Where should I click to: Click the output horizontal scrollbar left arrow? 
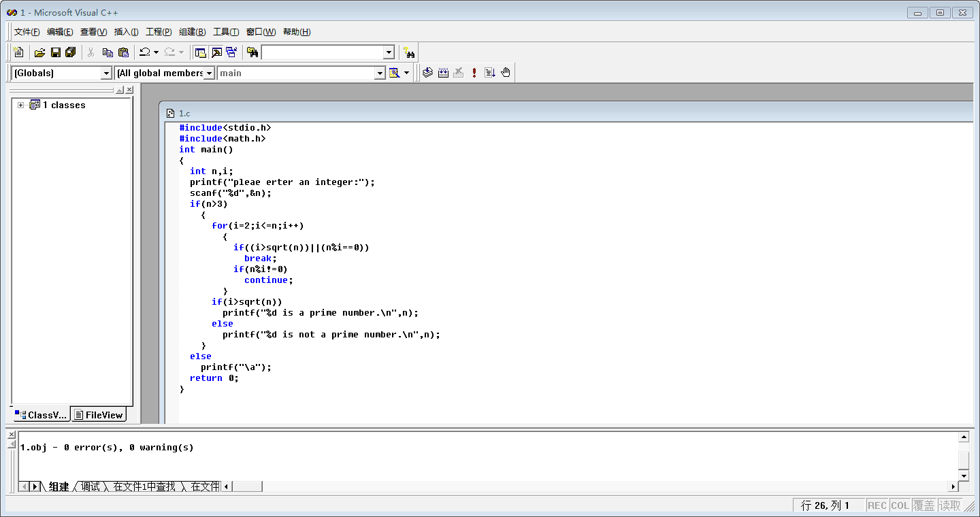pos(226,486)
